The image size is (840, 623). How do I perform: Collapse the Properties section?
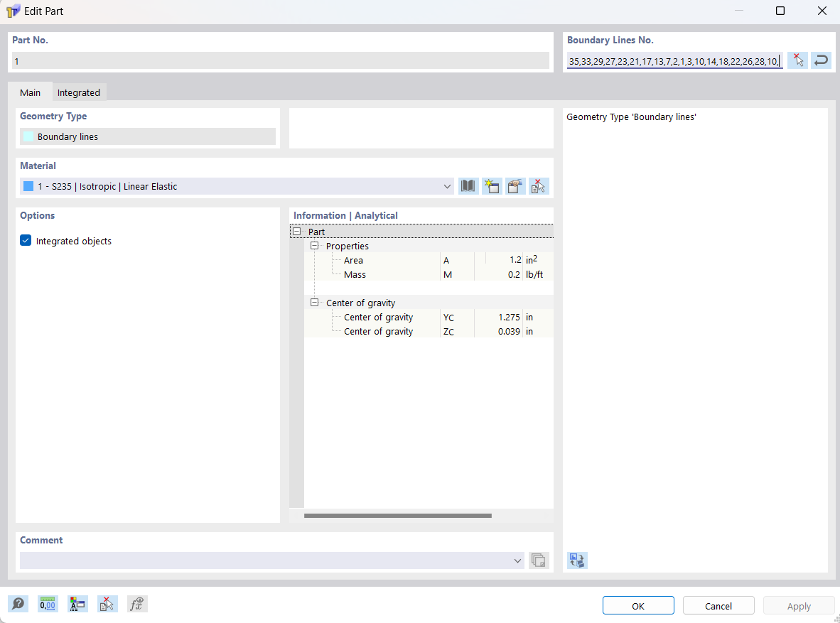[x=314, y=245]
